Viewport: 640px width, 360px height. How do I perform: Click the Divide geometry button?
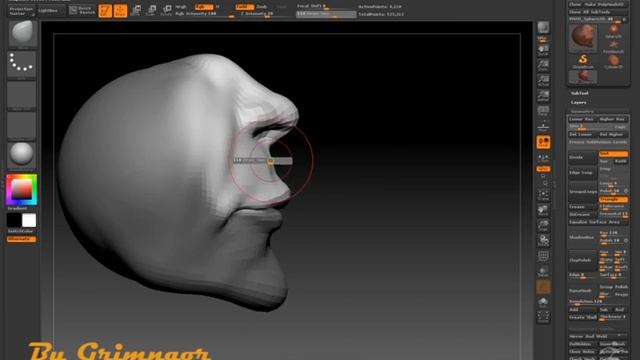[583, 157]
